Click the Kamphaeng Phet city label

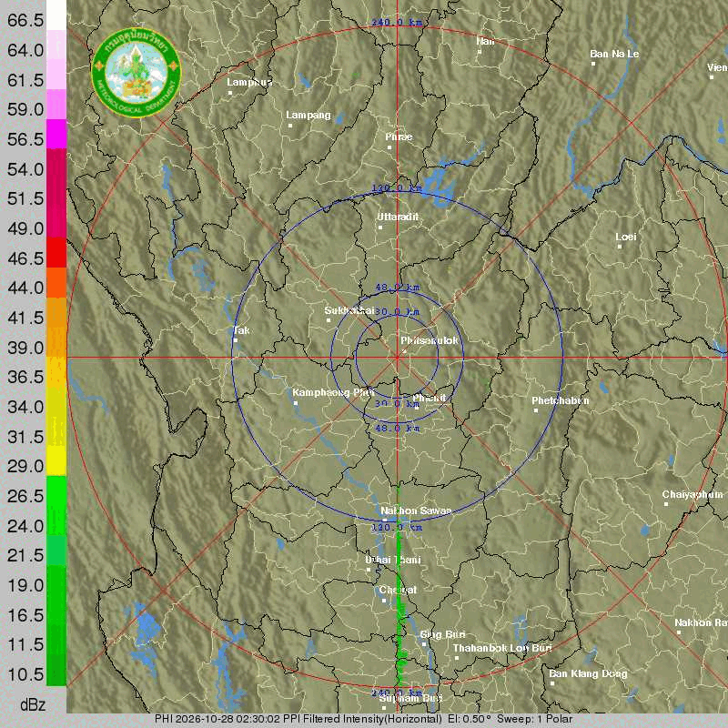click(333, 393)
